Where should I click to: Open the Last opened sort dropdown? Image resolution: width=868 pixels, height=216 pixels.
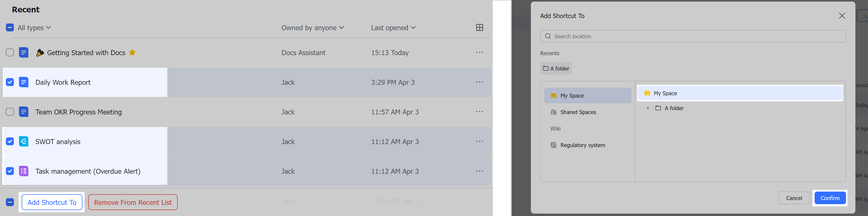393,27
